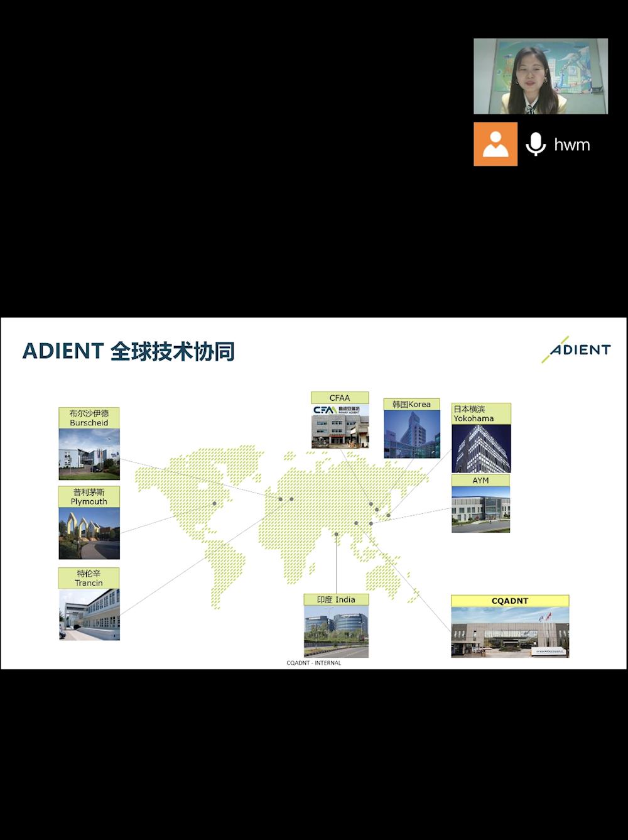Click the CQADNT headquarters photo

(510, 632)
